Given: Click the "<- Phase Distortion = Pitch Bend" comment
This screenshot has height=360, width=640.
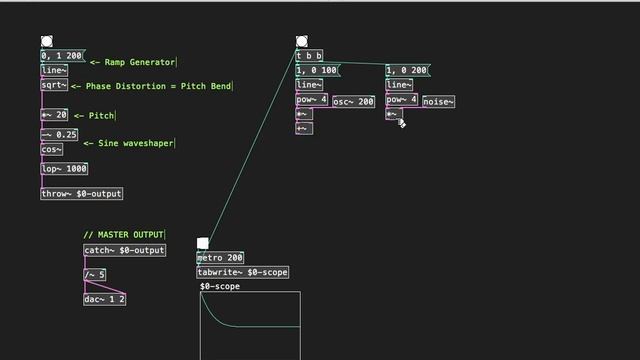Looking at the screenshot, I should 151,86.
